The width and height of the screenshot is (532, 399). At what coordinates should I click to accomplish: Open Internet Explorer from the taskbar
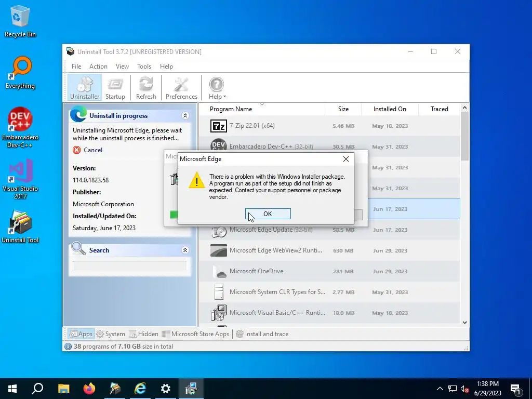[140, 389]
